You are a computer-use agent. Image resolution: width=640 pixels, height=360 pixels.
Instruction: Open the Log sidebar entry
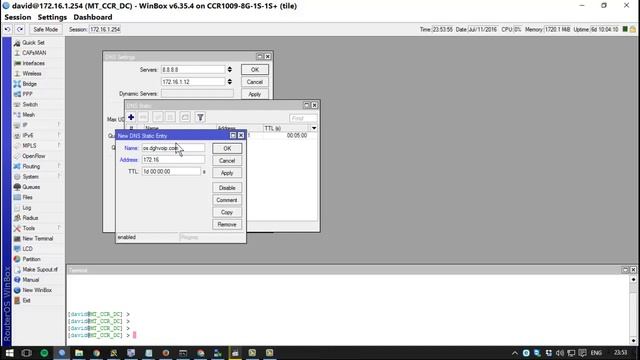(x=27, y=208)
